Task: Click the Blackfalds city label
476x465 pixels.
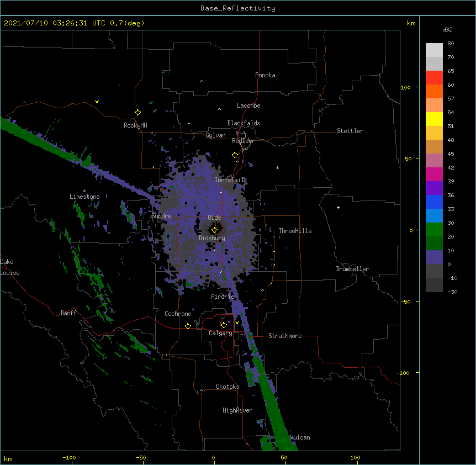Action: click(244, 123)
